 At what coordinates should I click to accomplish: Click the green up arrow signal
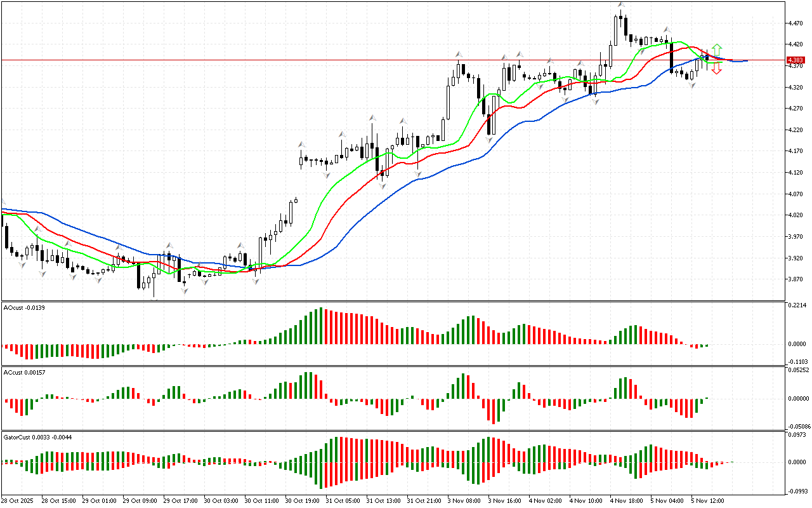[x=716, y=50]
